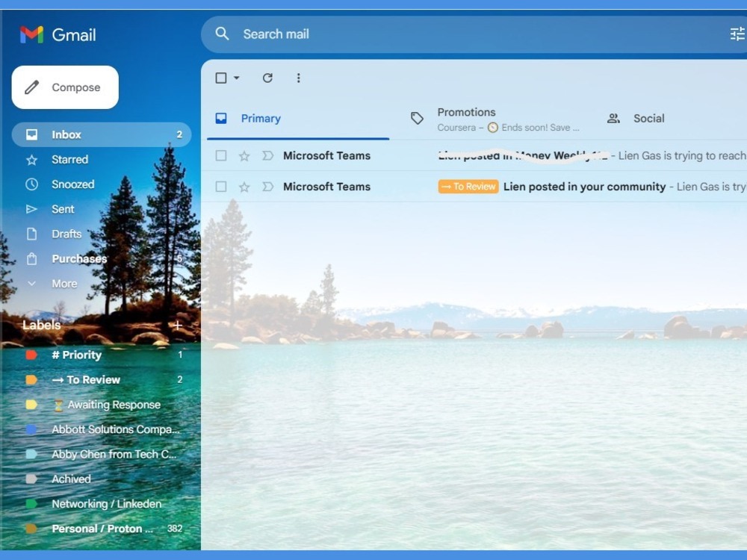Open the Abbott Solutions Compa... label
Image resolution: width=747 pixels, height=560 pixels.
tap(102, 429)
